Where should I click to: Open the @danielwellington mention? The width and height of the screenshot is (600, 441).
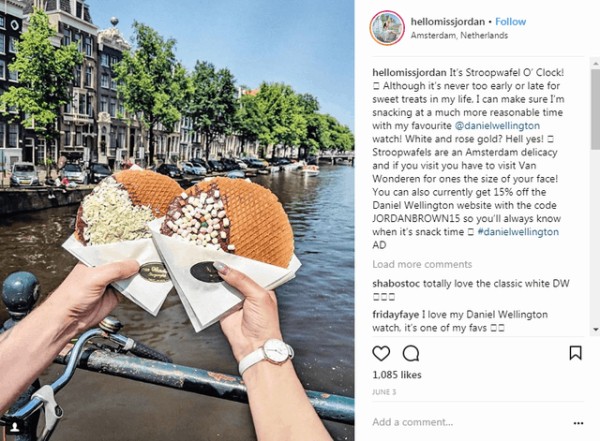point(497,126)
